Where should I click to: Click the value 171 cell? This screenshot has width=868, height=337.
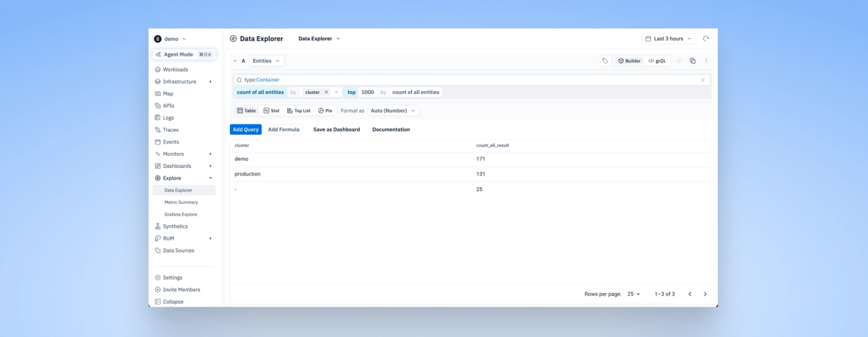click(x=480, y=159)
